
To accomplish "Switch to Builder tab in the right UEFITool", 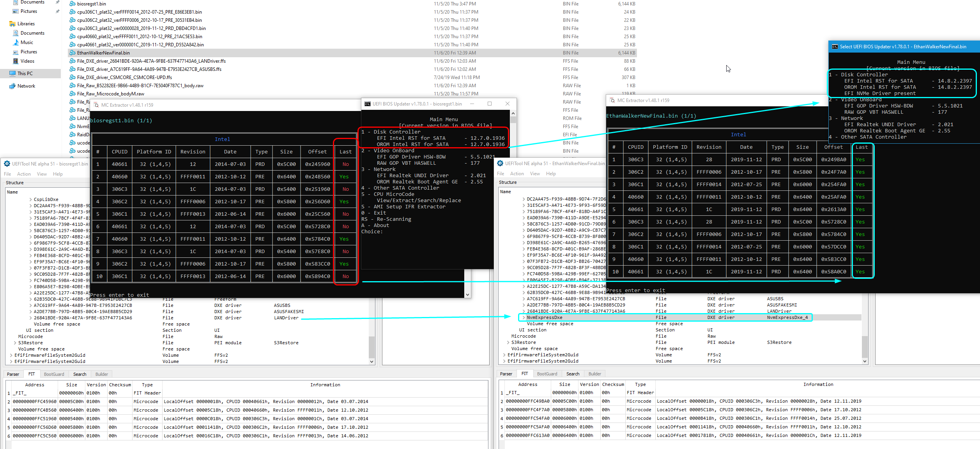I will 594,374.
